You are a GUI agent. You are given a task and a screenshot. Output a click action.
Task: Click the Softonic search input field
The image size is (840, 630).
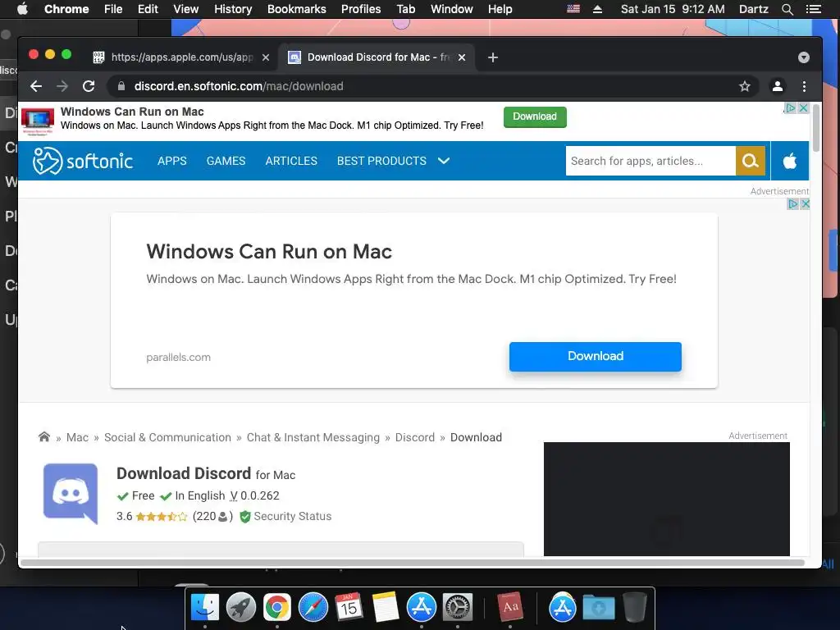[x=651, y=161]
